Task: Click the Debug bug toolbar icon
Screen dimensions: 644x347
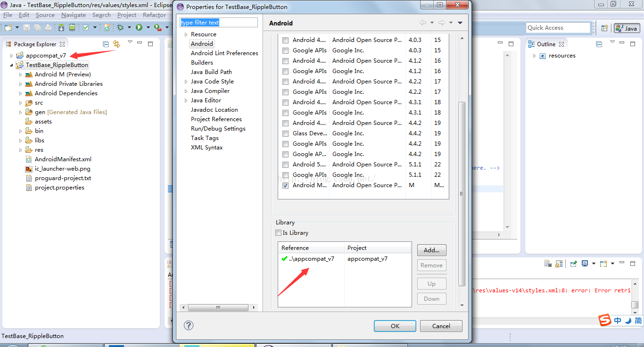Action: (121, 28)
